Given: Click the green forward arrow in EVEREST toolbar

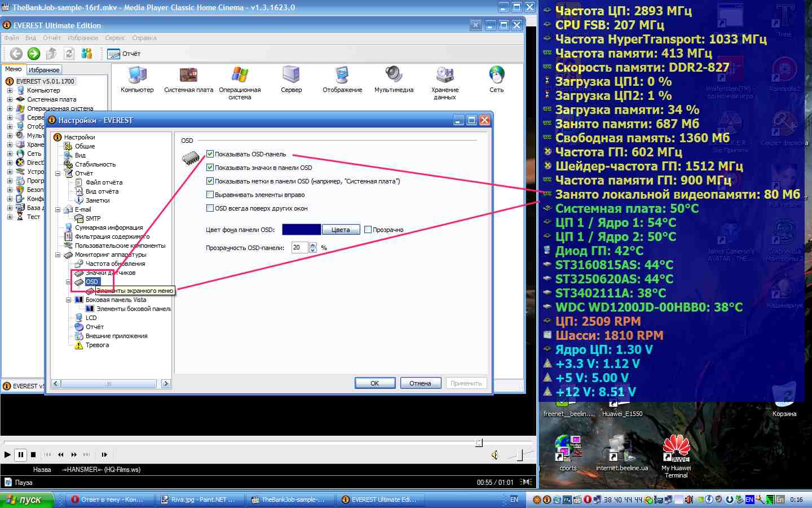Looking at the screenshot, I should tap(34, 54).
